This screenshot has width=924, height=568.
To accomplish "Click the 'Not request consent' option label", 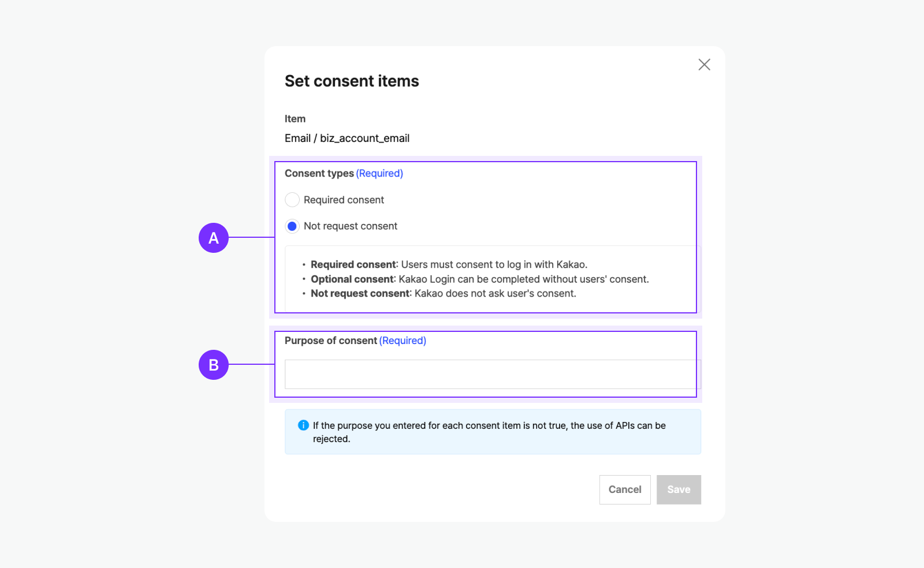I will click(351, 226).
